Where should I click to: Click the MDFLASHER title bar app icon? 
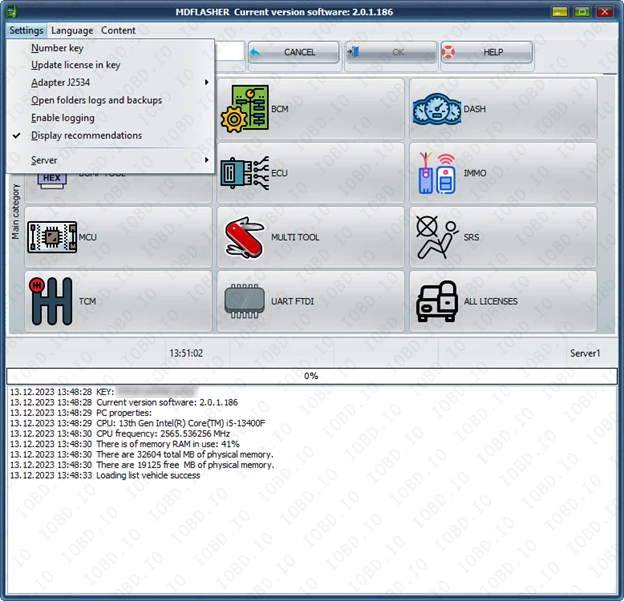[12, 12]
